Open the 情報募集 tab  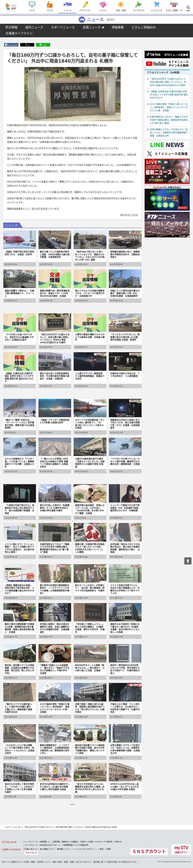coord(118,27)
